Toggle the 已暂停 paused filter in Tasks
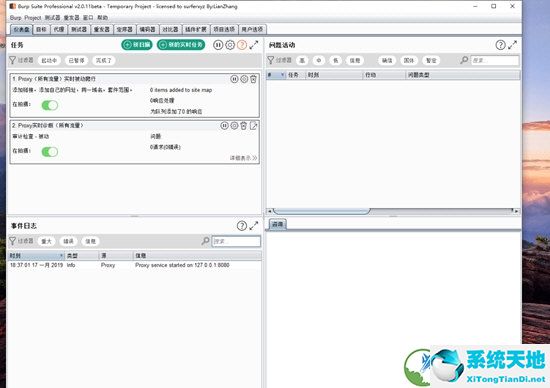Viewport: 550px width, 388px height. point(76,60)
